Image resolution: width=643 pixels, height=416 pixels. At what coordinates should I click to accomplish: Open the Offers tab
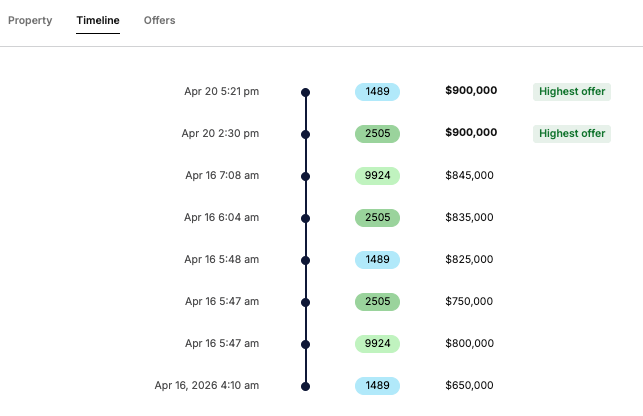[x=159, y=20]
